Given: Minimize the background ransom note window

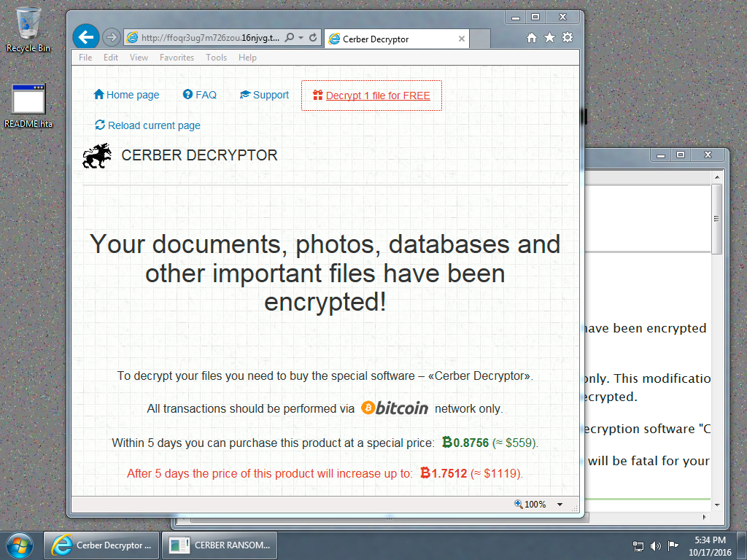Looking at the screenshot, I should tap(661, 155).
